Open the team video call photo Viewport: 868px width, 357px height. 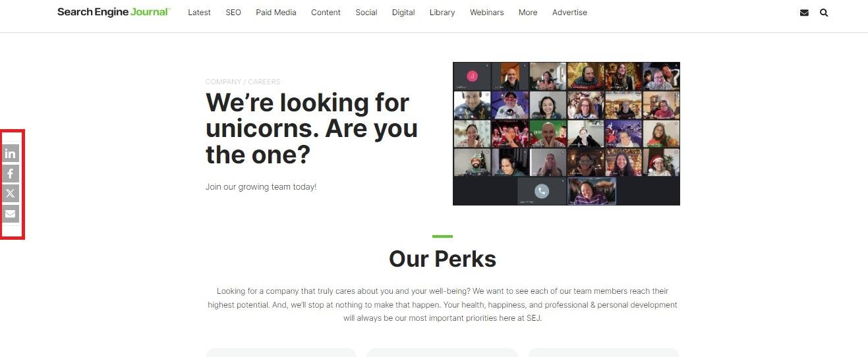[x=566, y=134]
